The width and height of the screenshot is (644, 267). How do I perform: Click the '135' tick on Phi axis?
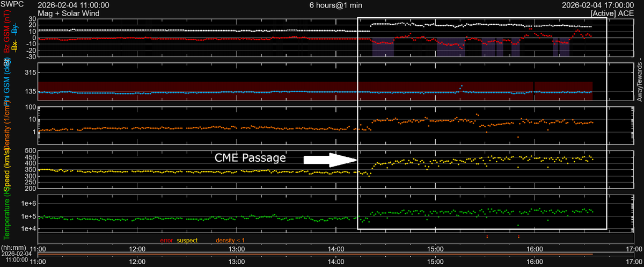(x=30, y=91)
